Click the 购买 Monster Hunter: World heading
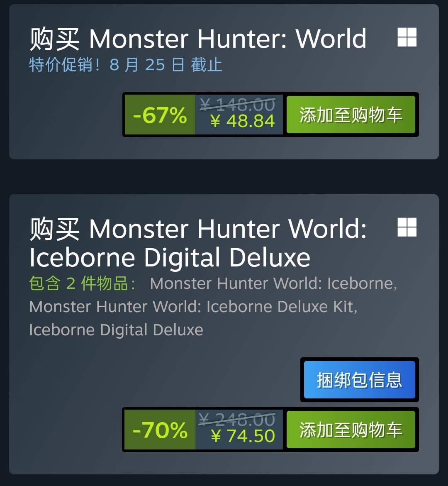 198,39
